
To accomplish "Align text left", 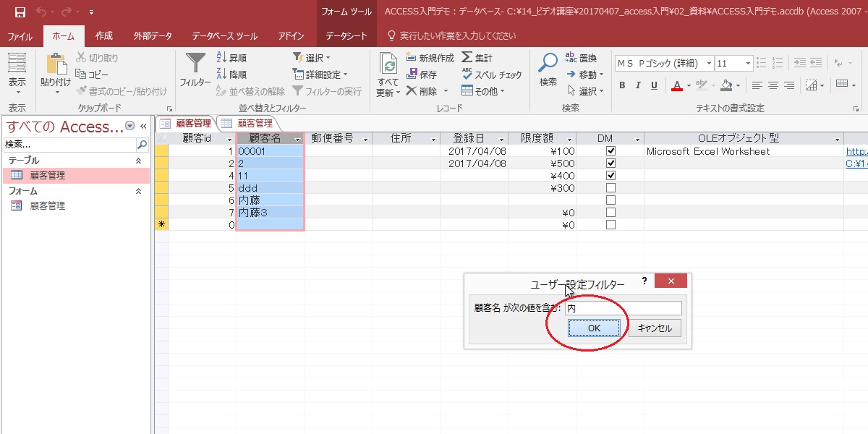I will pos(757,85).
